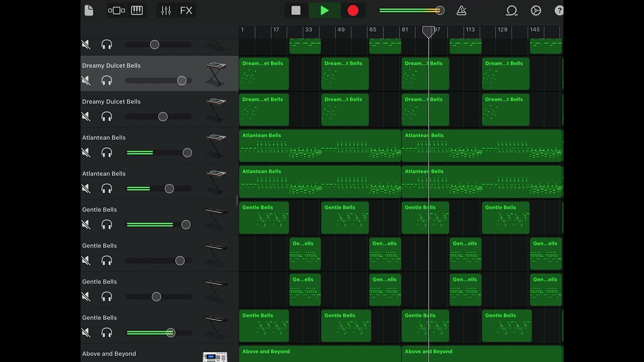Solo the second Atlantean Bells track

pos(107,189)
